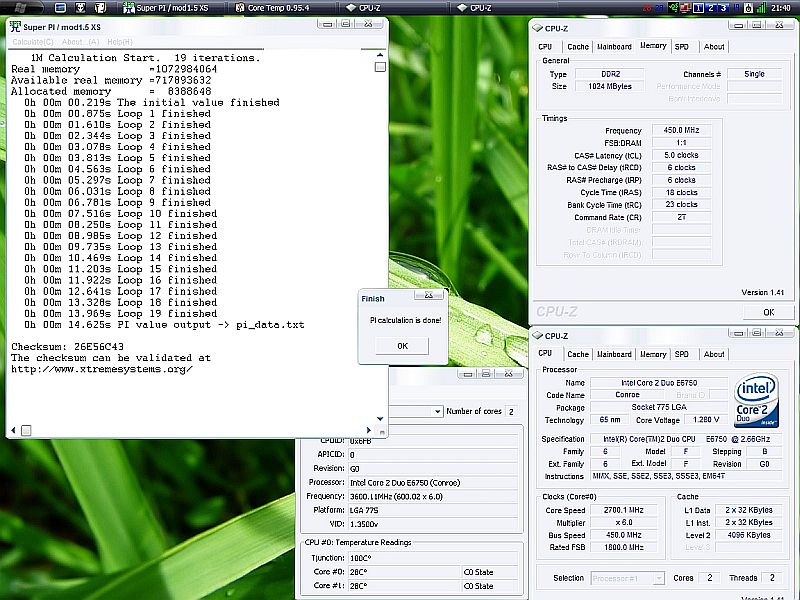Image resolution: width=800 pixels, height=600 pixels.
Task: Click the xtremesystems.org URL text
Action: pyautogui.click(x=102, y=369)
